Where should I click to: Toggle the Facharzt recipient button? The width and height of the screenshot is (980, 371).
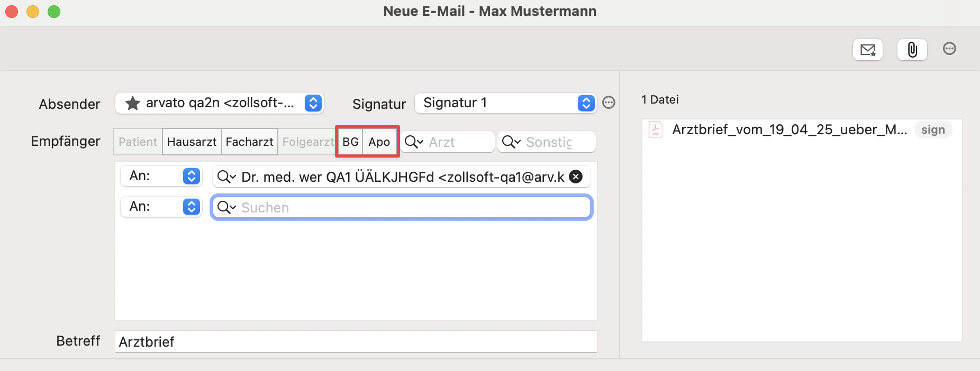pyautogui.click(x=249, y=142)
